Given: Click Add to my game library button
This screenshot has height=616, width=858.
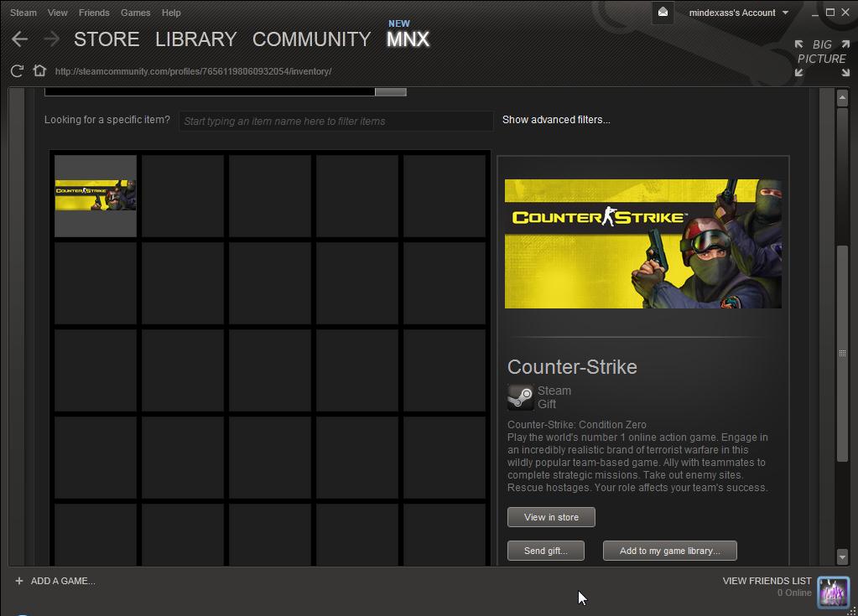Looking at the screenshot, I should click(x=670, y=551).
